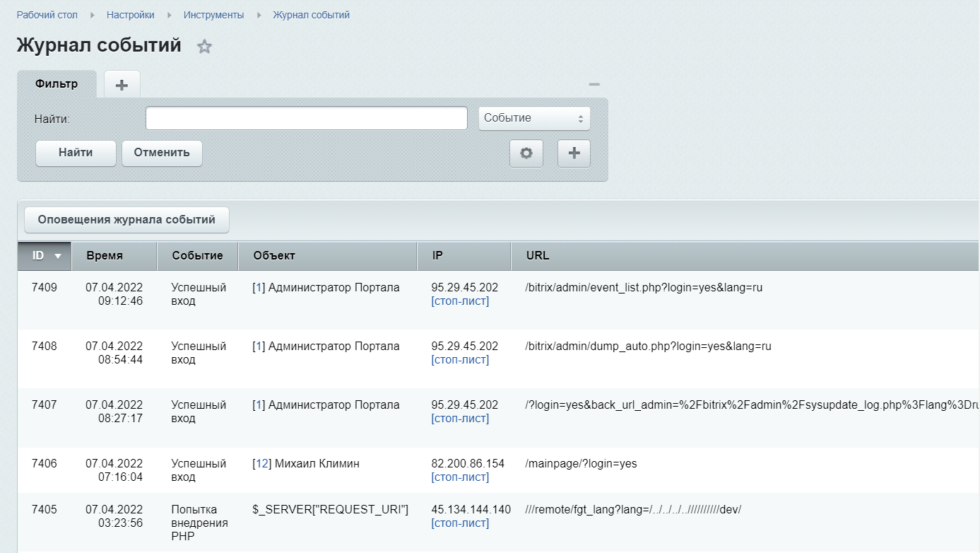
Task: Select the Фильтр tab
Action: (x=57, y=84)
